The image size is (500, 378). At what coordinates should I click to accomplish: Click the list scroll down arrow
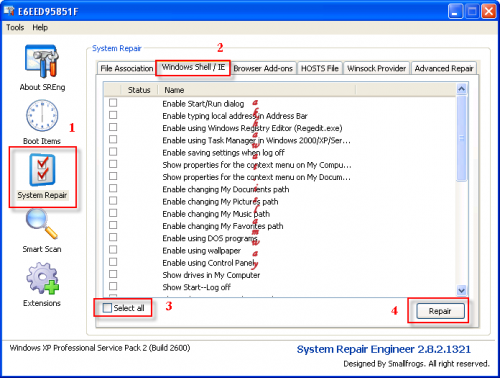[462, 290]
